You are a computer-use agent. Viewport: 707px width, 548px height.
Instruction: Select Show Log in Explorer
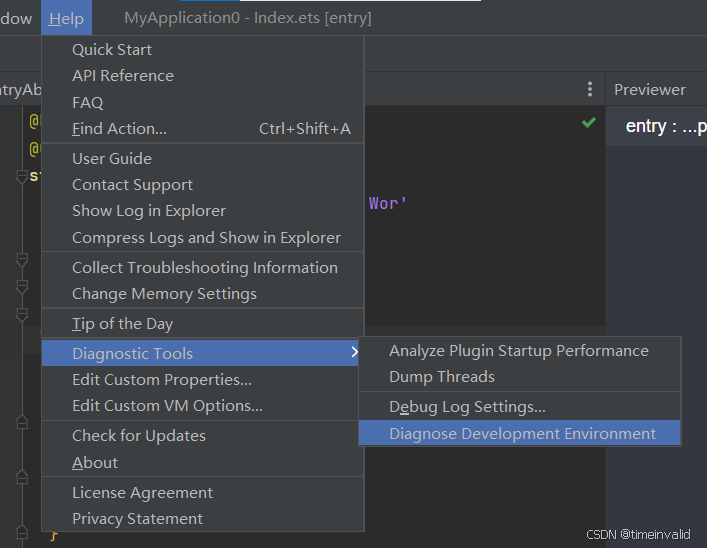(x=149, y=211)
